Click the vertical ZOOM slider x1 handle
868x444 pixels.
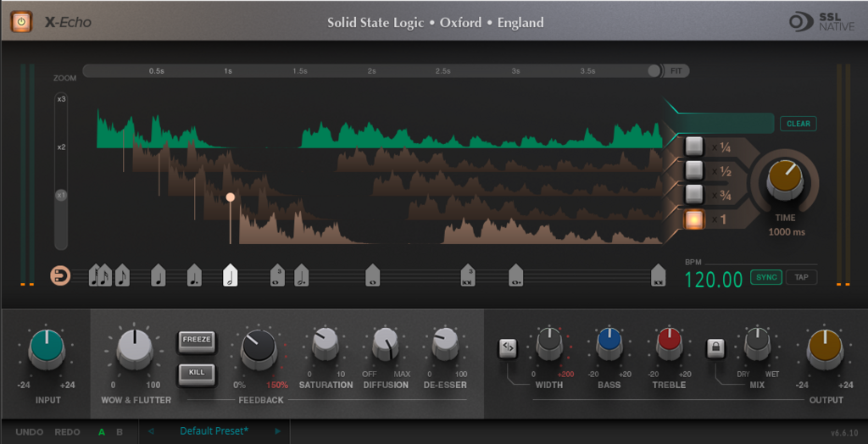point(61,196)
